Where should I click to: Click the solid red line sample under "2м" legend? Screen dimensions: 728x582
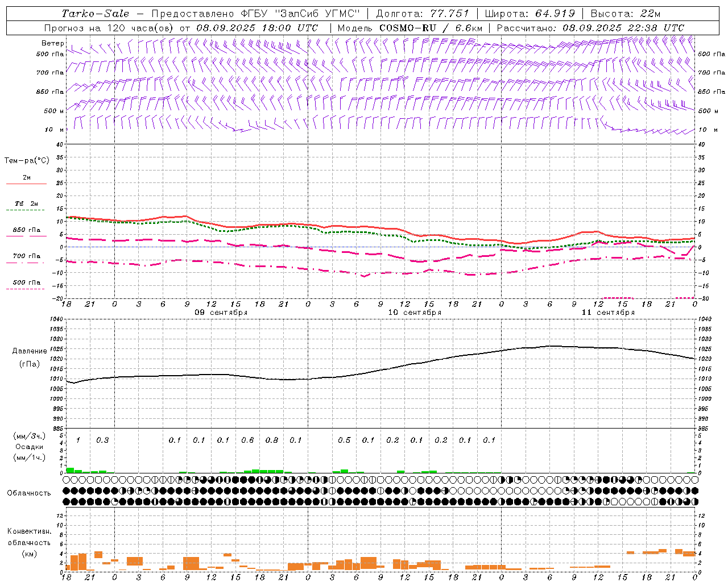(26, 184)
